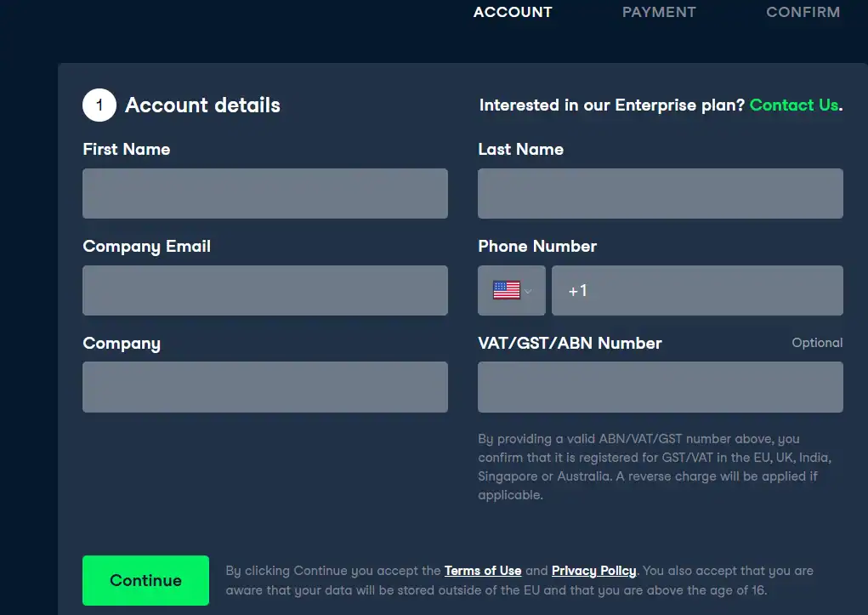The height and width of the screenshot is (615, 868).
Task: Open the Terms of Use link
Action: tap(483, 571)
